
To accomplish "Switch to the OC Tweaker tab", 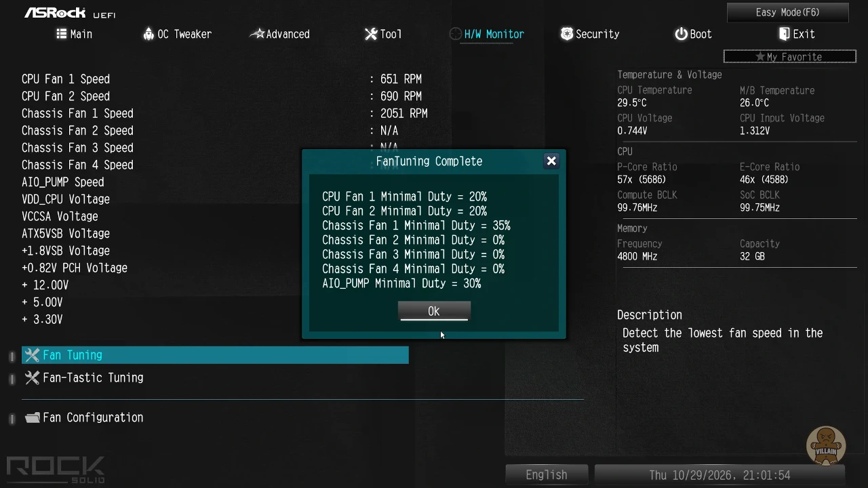I will pos(178,34).
